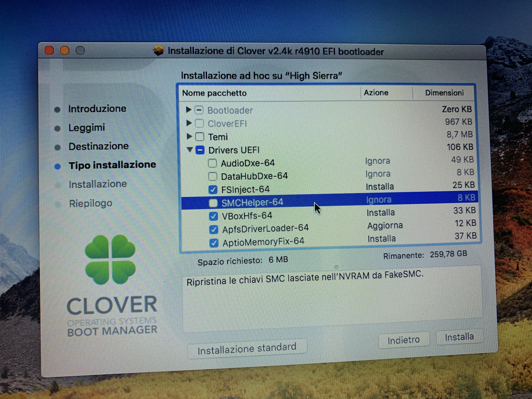Click the Installa button

pos(459,337)
